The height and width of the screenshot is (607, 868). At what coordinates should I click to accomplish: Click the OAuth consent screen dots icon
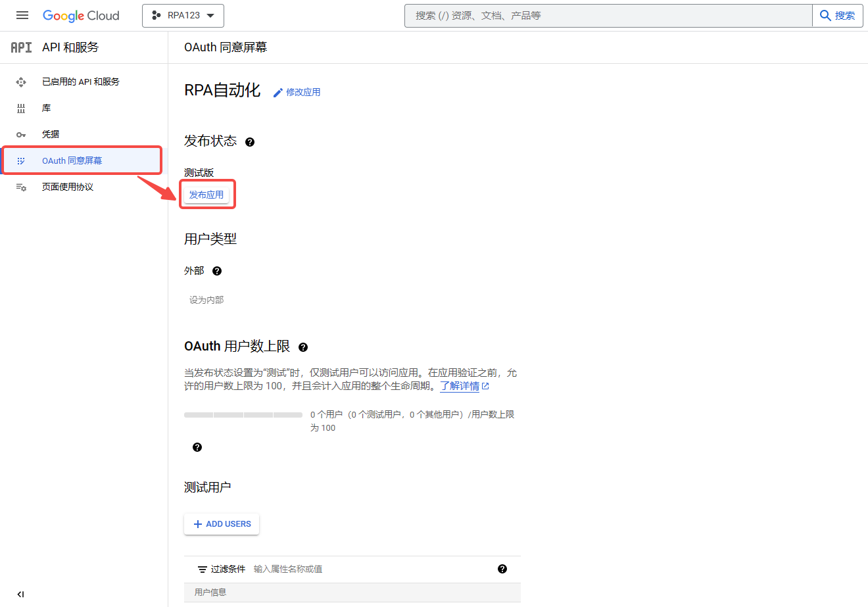[21, 160]
